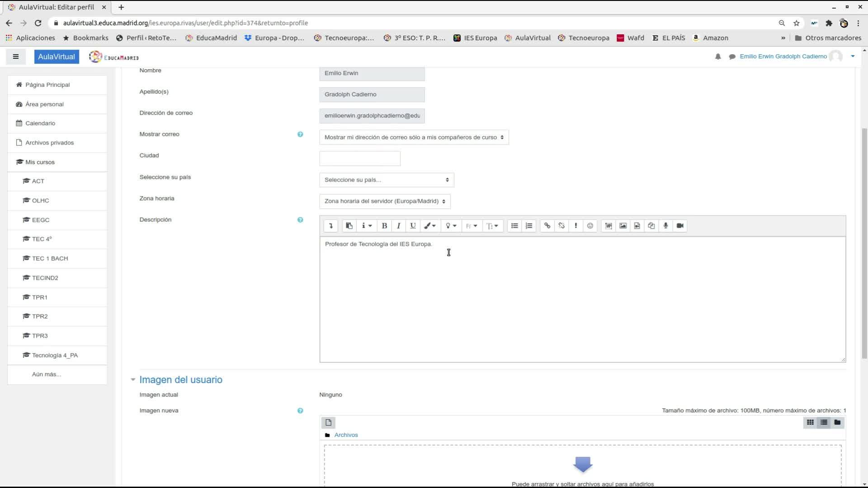The width and height of the screenshot is (868, 488).
Task: Switch file picker to folder tree view
Action: point(837,422)
